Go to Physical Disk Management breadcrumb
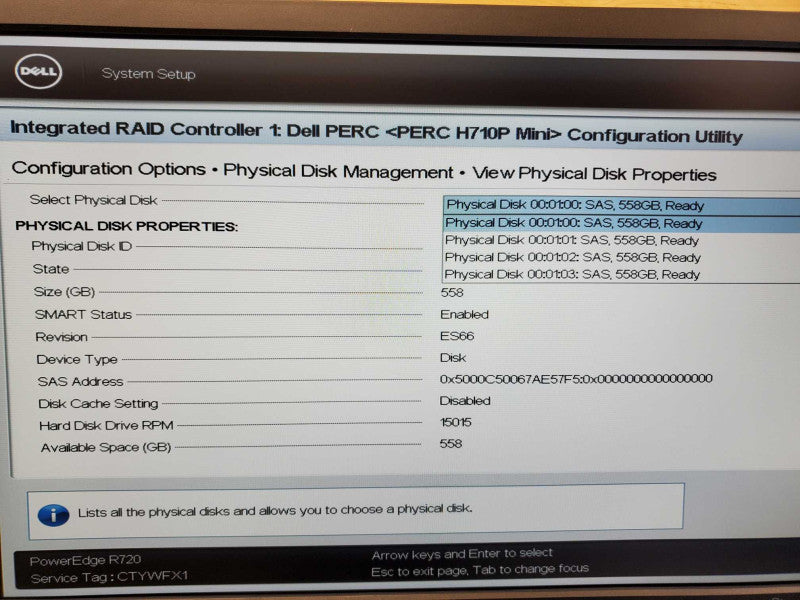The image size is (800, 600). (x=338, y=171)
